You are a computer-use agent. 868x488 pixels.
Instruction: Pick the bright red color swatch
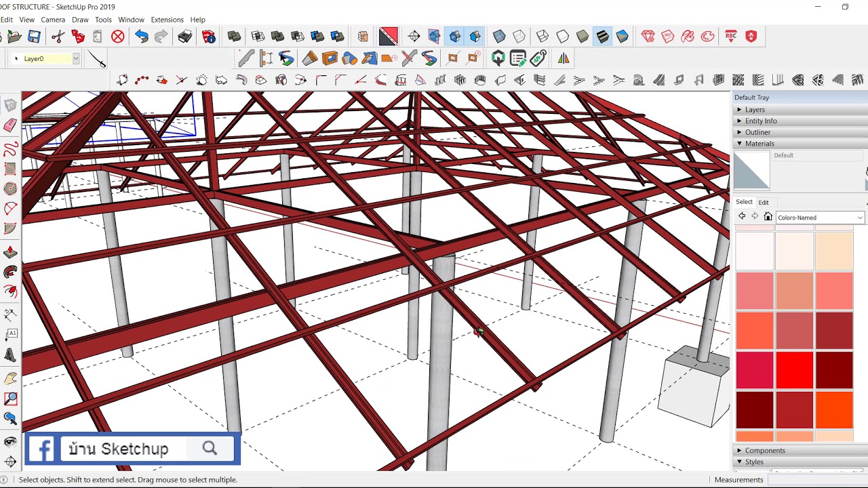(794, 370)
